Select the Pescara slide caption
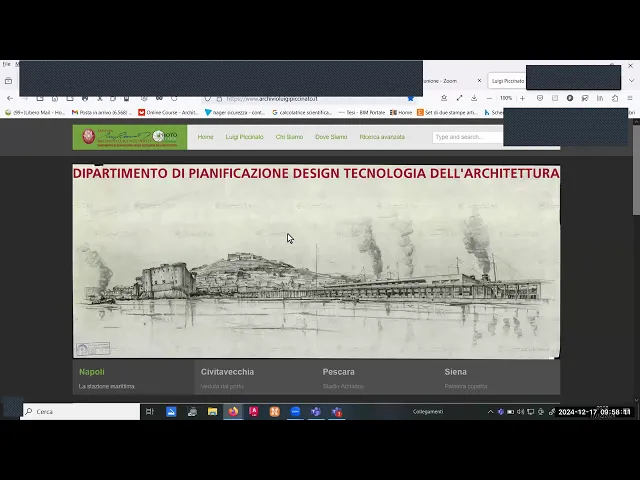Screen dimensions: 640x480 377,378
